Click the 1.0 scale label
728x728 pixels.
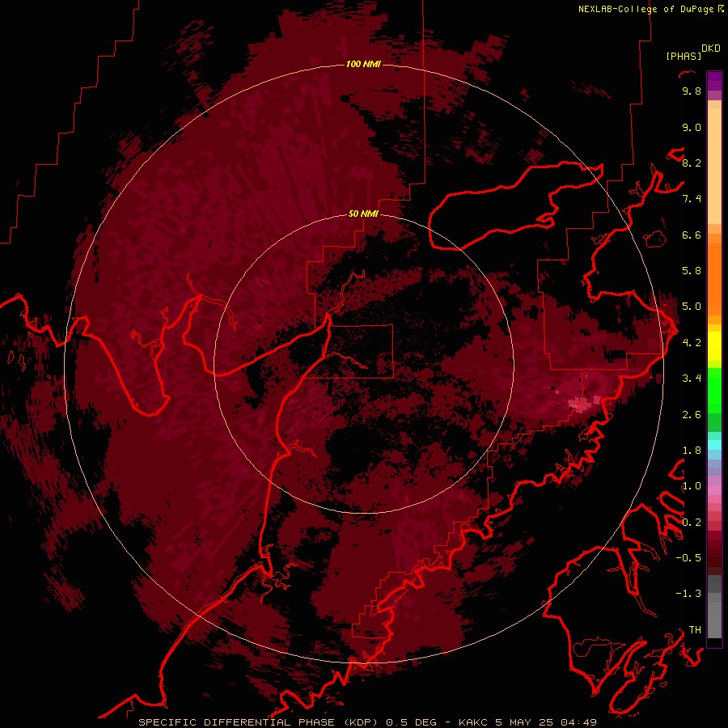point(692,486)
